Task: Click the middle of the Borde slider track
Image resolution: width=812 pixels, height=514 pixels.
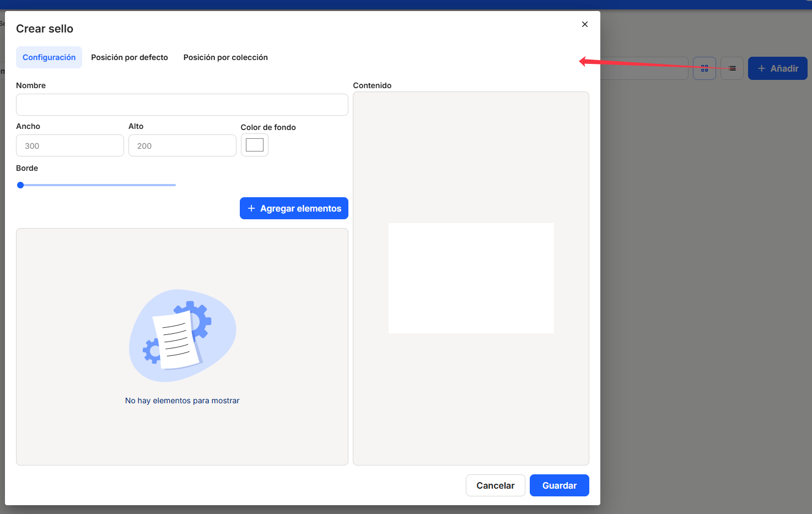Action: [98, 185]
